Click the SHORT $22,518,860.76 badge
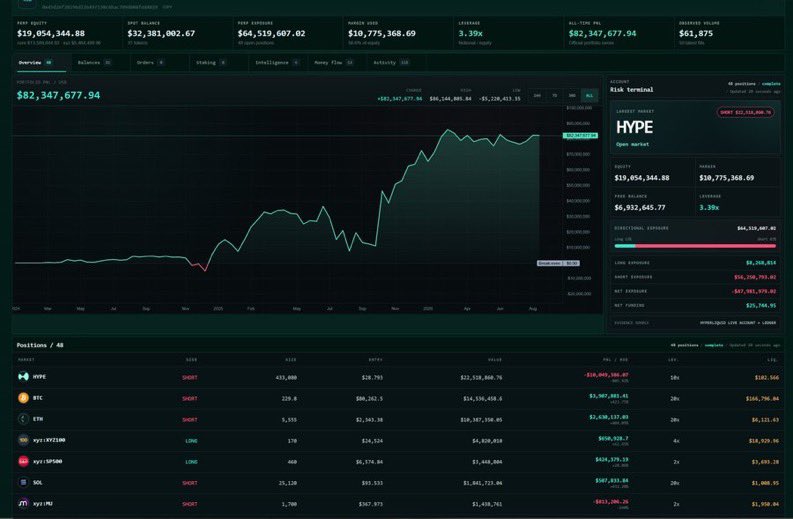Viewport: 793px width, 519px height. (x=745, y=112)
